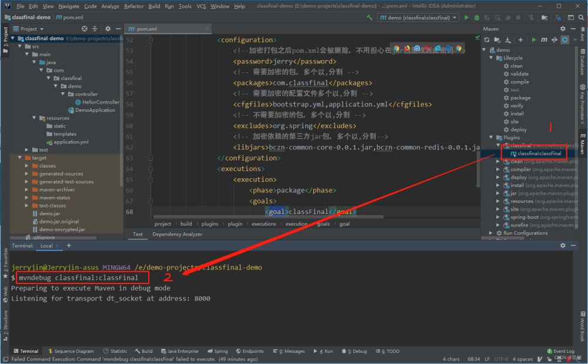This screenshot has height=364, width=588.
Task: Collapse the Plugins node in Maven panel
Action: click(491, 138)
